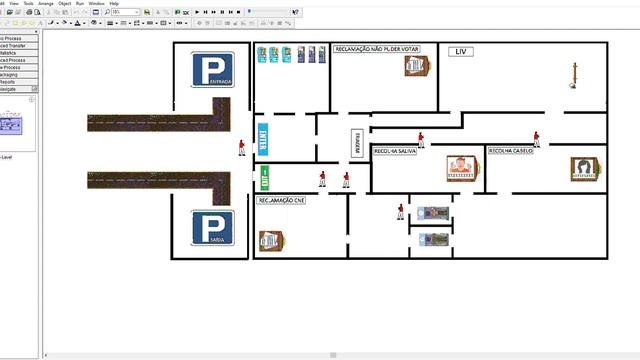Image resolution: width=640 pixels, height=360 pixels.
Task: Click the TRIAGEM vertical label
Action: [x=357, y=143]
